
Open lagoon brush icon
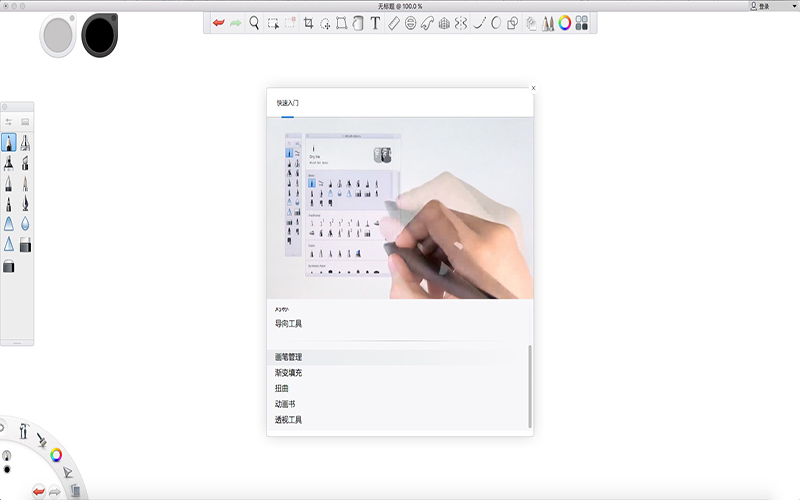pyautogui.click(x=41, y=439)
